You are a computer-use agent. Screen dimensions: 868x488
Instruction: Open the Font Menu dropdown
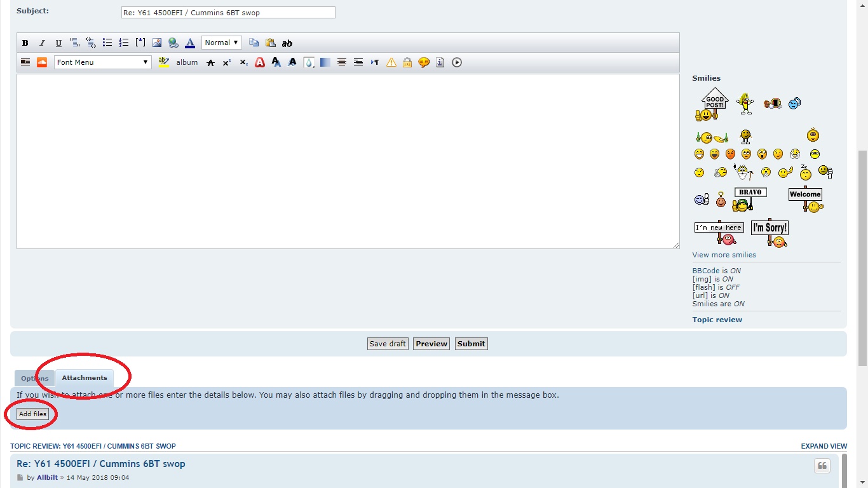click(x=103, y=62)
